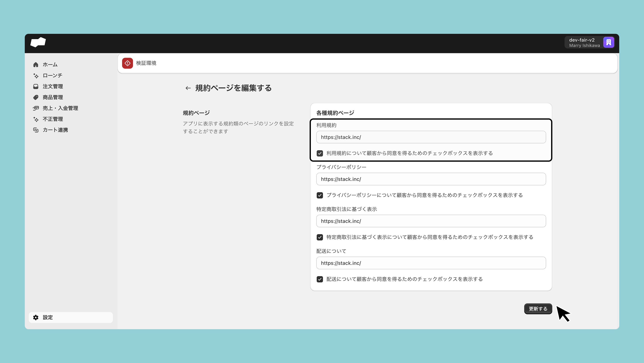644x363 pixels.
Task: Open 注文管理 in the sidebar menu
Action: (53, 86)
